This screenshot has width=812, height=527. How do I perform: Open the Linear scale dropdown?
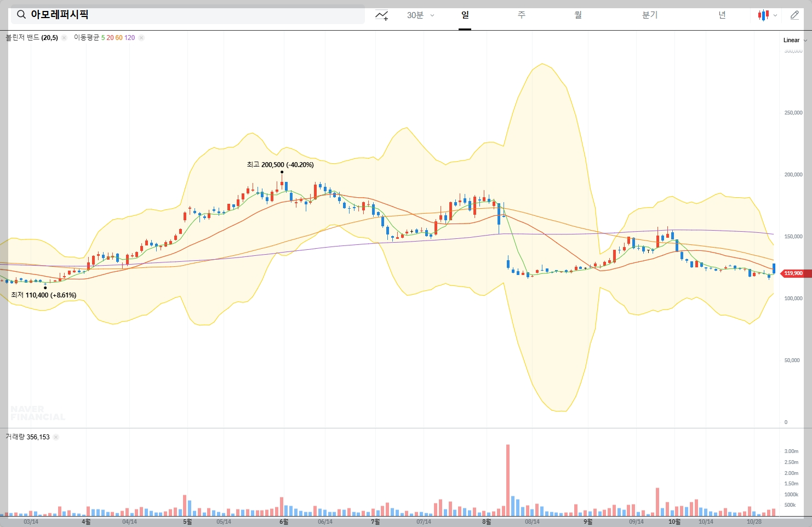point(794,40)
